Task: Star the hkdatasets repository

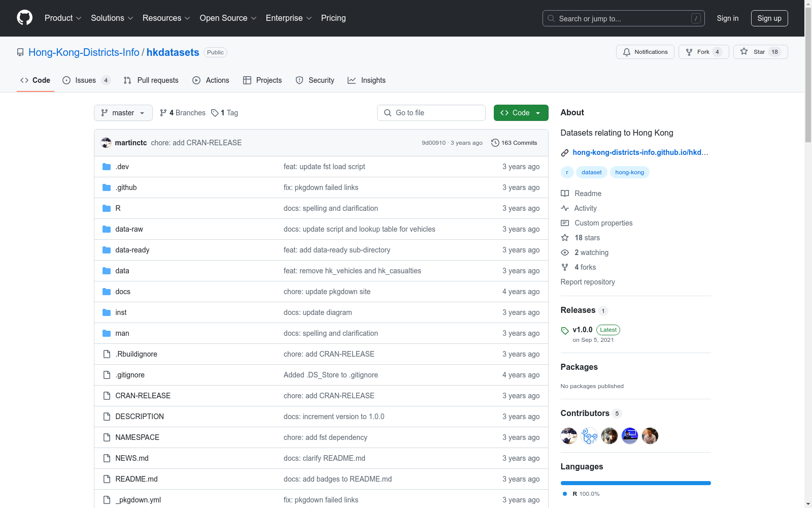Action: tap(760, 52)
